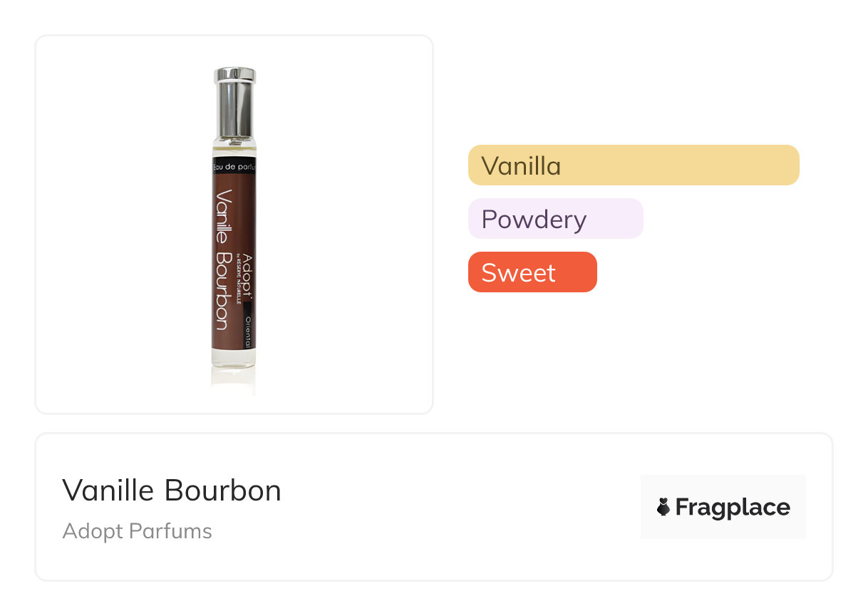Image resolution: width=868 pixels, height=616 pixels.
Task: Click the word Vanilla in top accord
Action: click(x=521, y=165)
